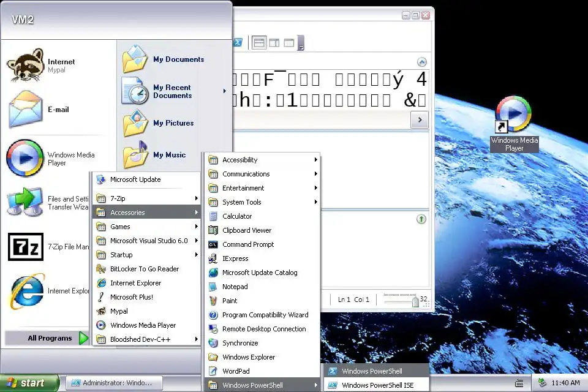Expand the Startup program group

[x=146, y=255]
